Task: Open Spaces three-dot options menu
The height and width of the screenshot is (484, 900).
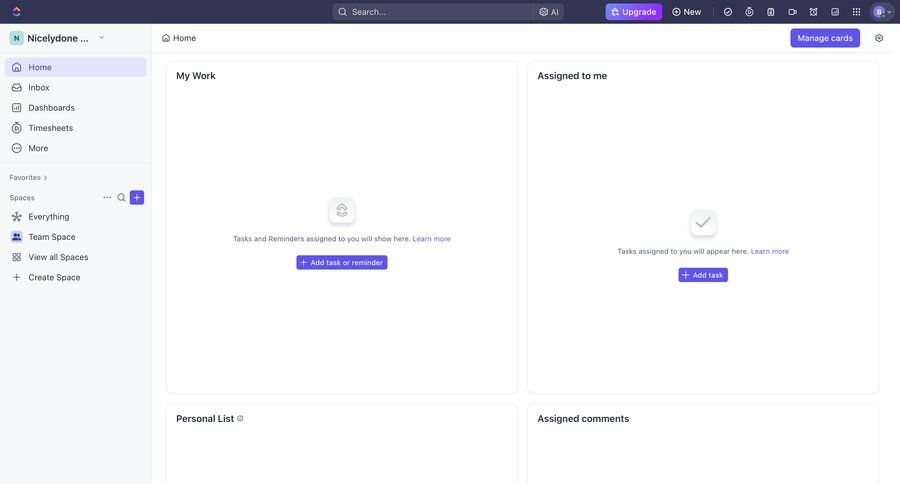Action: pyautogui.click(x=107, y=198)
